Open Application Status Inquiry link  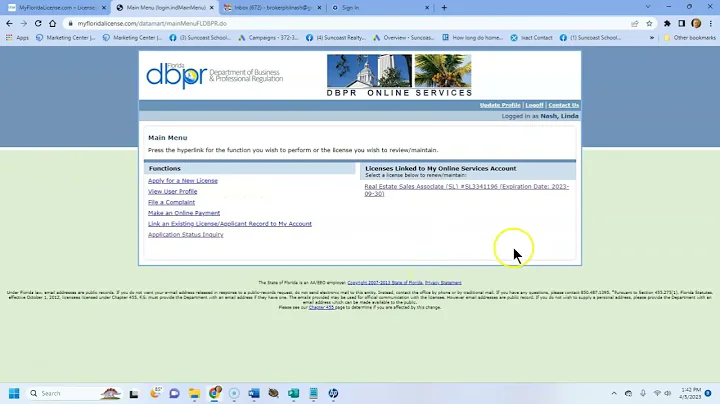[x=186, y=235]
